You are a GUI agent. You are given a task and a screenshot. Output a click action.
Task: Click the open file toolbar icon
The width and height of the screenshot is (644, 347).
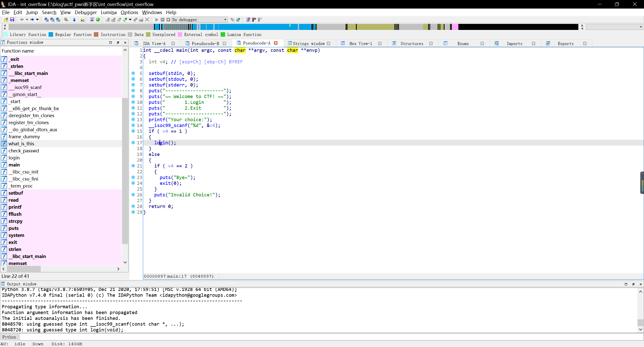(x=6, y=20)
